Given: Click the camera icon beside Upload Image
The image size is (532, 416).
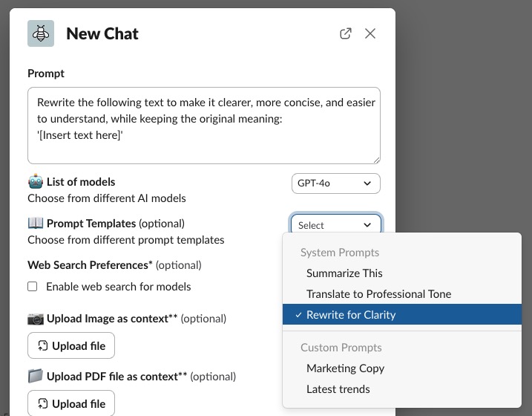Looking at the screenshot, I should [x=36, y=319].
